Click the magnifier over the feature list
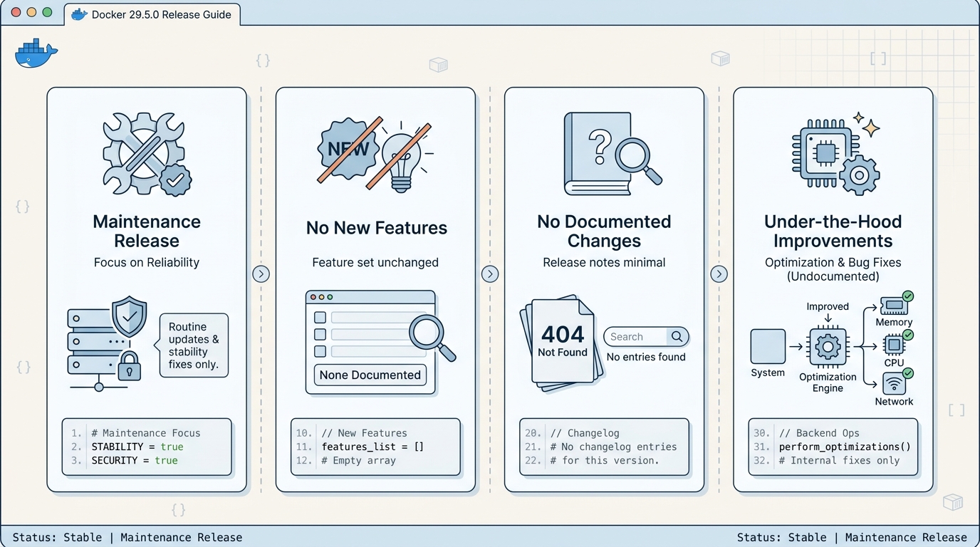 pos(432,338)
